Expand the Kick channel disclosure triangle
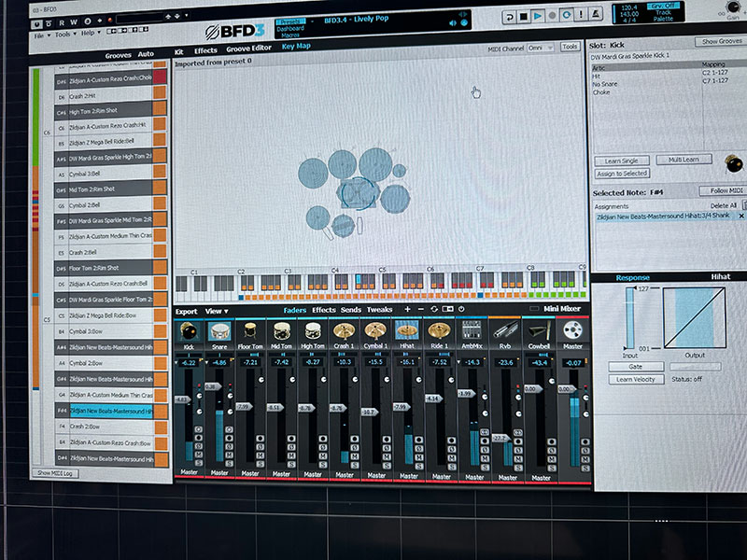 pos(176,363)
